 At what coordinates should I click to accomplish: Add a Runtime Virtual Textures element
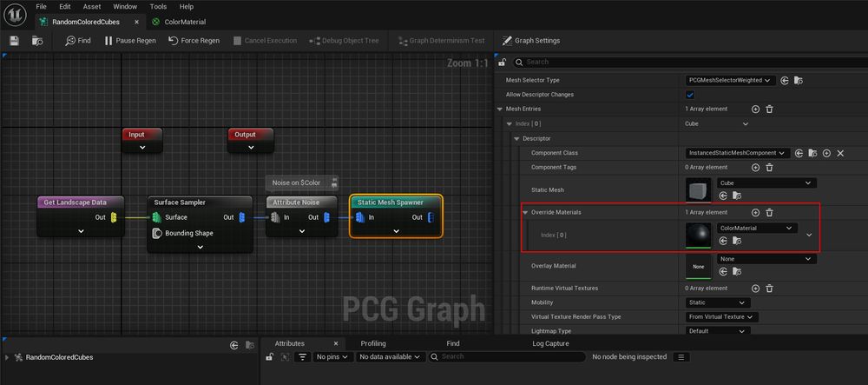[x=755, y=288]
